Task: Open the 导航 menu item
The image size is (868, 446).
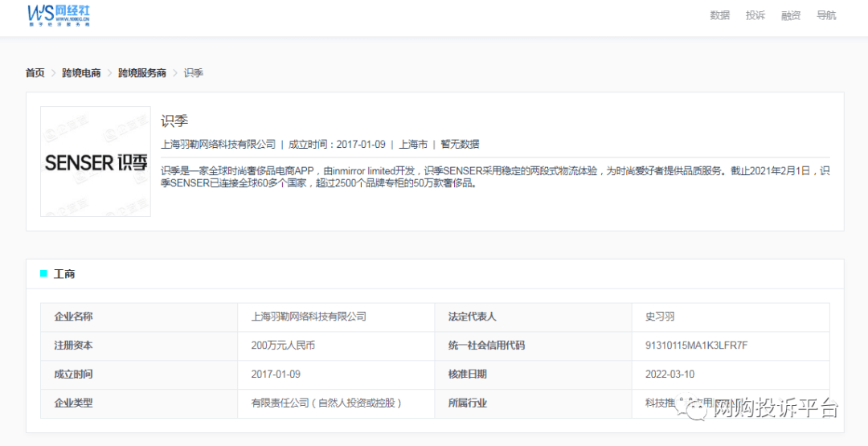Action: tap(826, 15)
